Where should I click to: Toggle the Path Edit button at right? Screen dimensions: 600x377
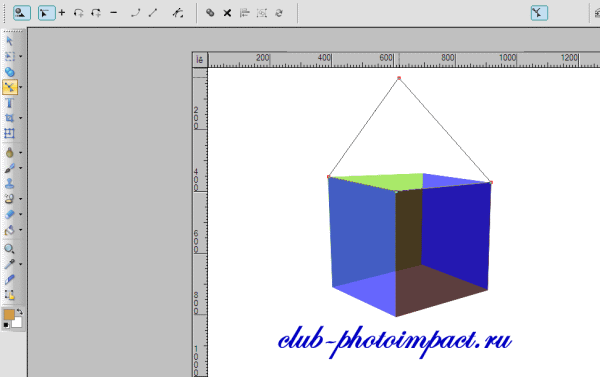click(x=540, y=13)
